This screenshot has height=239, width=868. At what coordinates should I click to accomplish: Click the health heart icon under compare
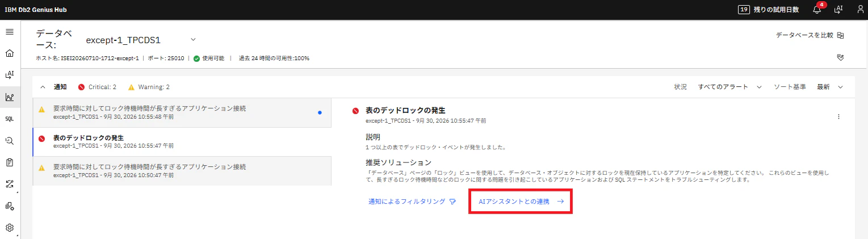(841, 57)
